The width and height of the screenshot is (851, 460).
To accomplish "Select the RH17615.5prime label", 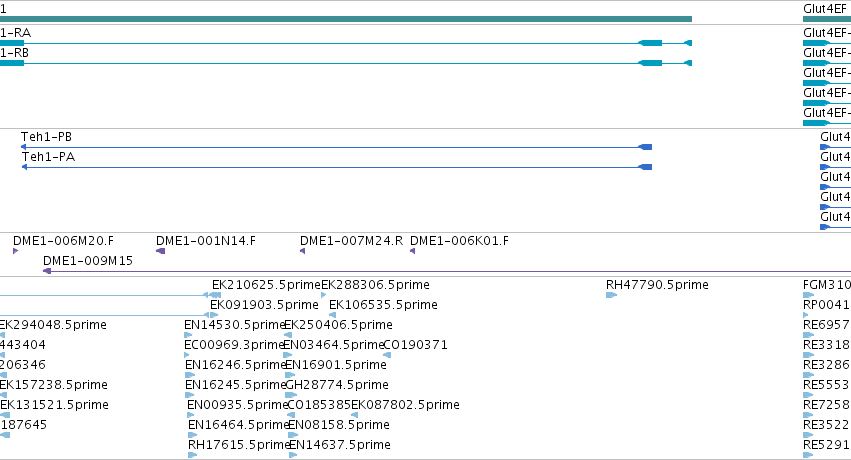I will pyautogui.click(x=239, y=445).
